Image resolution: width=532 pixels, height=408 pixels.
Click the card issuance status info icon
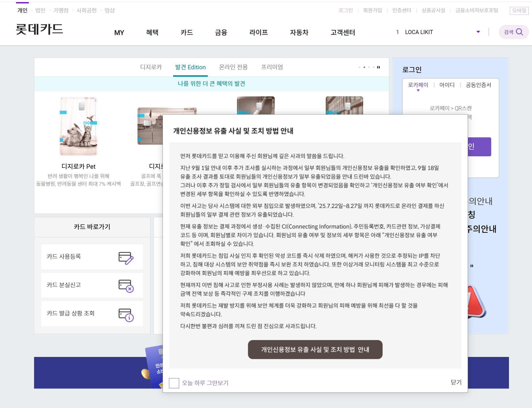(x=126, y=315)
